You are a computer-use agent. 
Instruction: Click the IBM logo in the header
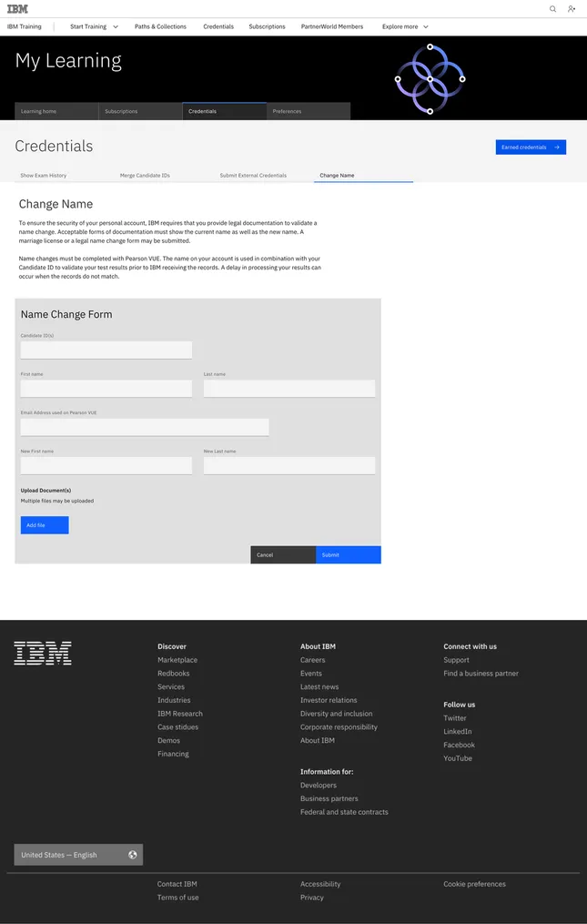click(17, 9)
